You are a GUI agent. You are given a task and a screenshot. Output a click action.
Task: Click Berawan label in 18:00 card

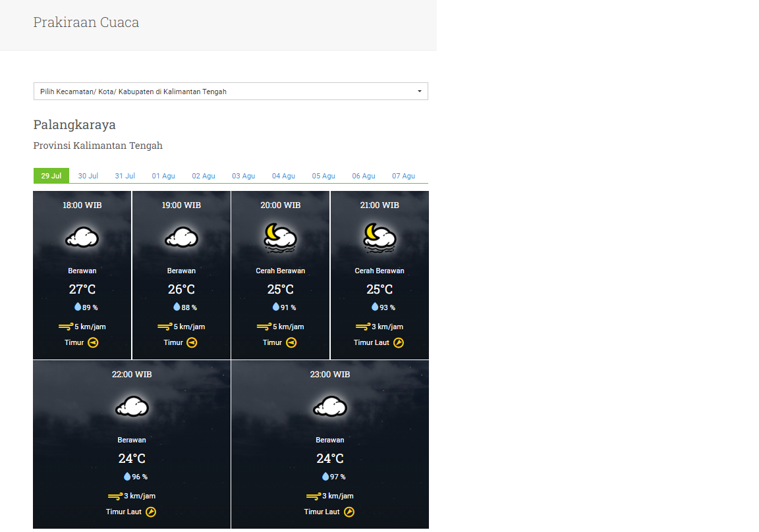click(x=82, y=271)
